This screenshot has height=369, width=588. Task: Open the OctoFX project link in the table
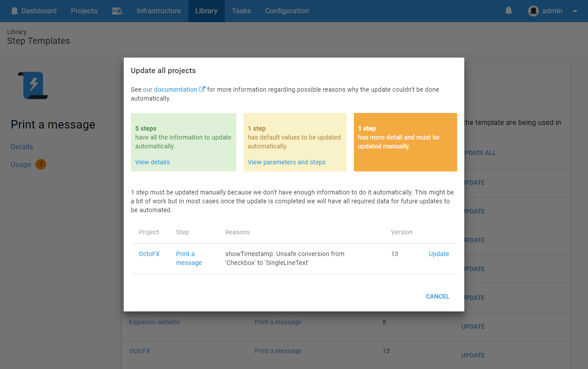tap(149, 254)
